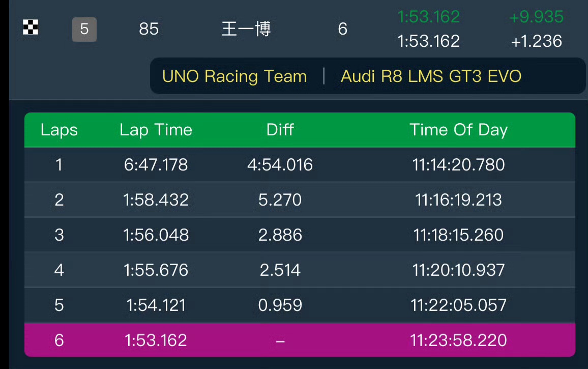Sort by the Laps column header
This screenshot has height=369, width=588.
point(59,130)
